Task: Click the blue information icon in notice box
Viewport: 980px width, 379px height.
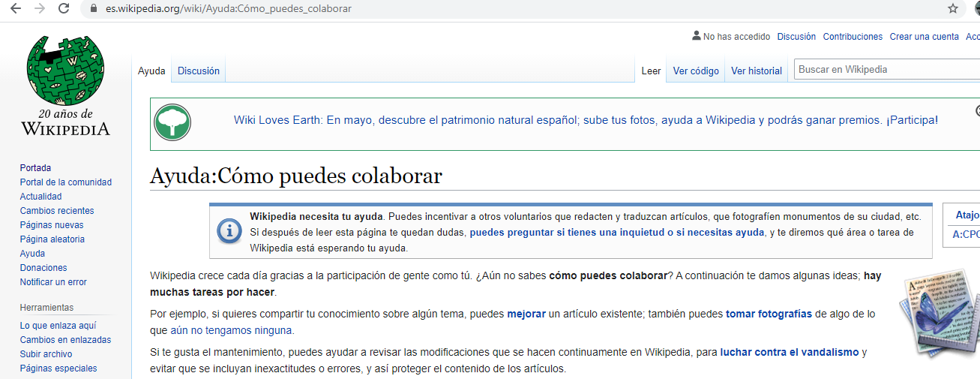Action: 229,230
